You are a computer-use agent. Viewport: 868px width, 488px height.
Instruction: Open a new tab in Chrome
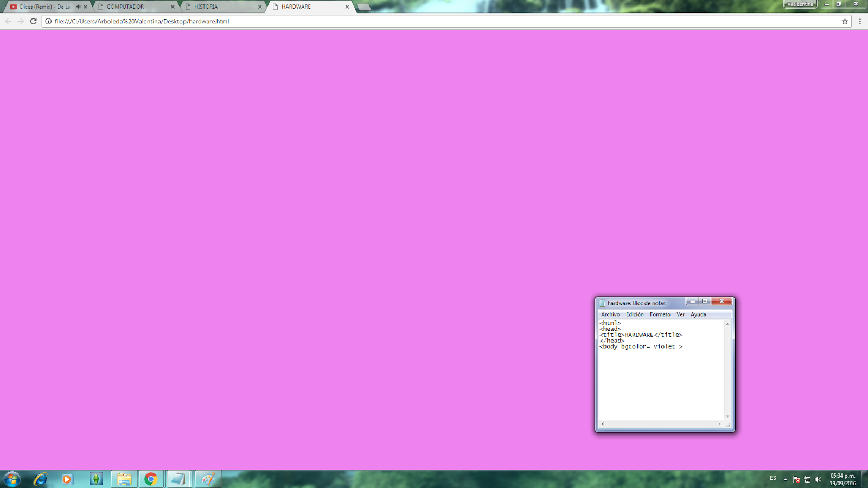click(362, 7)
